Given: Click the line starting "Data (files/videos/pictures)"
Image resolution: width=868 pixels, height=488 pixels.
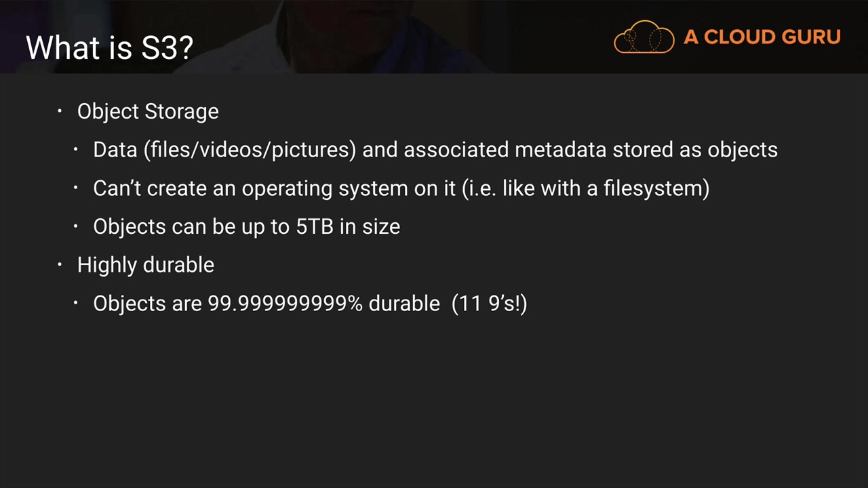Looking at the screenshot, I should tap(435, 150).
